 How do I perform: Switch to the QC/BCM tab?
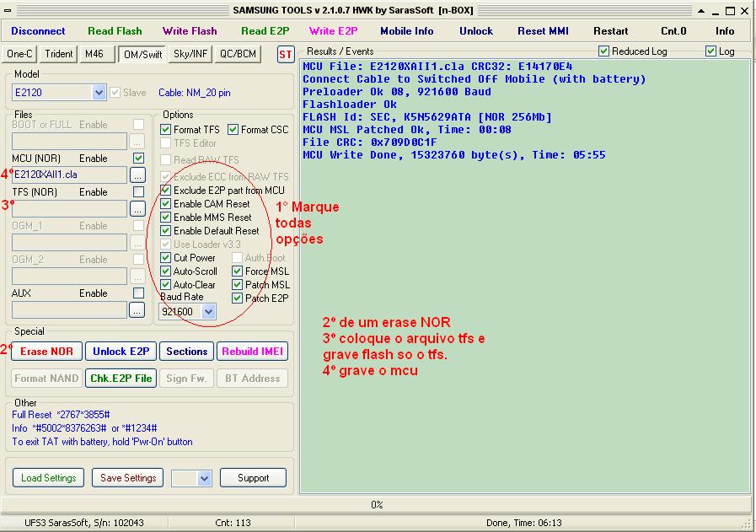point(239,54)
